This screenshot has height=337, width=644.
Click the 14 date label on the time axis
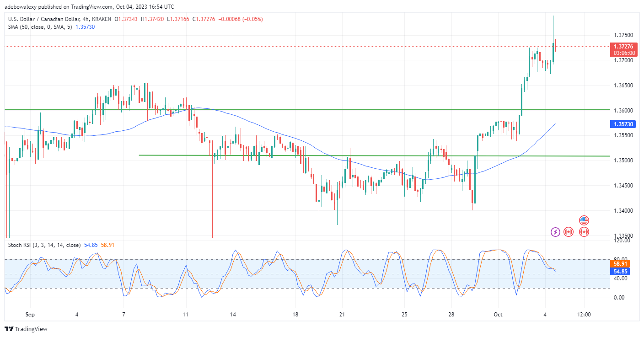pyautogui.click(x=232, y=315)
